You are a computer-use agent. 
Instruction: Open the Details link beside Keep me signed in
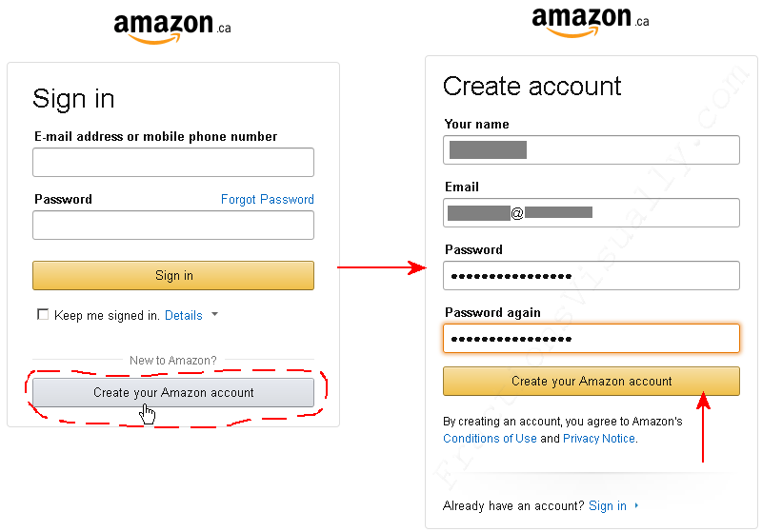click(183, 316)
